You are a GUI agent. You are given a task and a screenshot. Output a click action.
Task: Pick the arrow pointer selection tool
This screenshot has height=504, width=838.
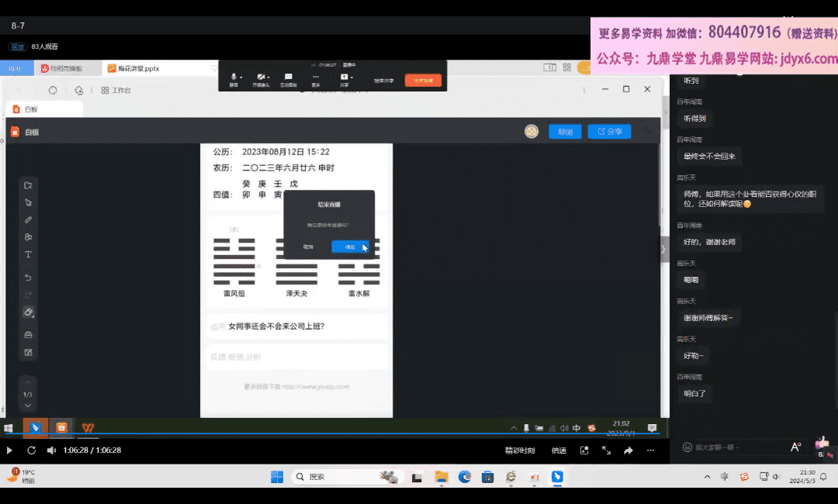[x=29, y=202]
